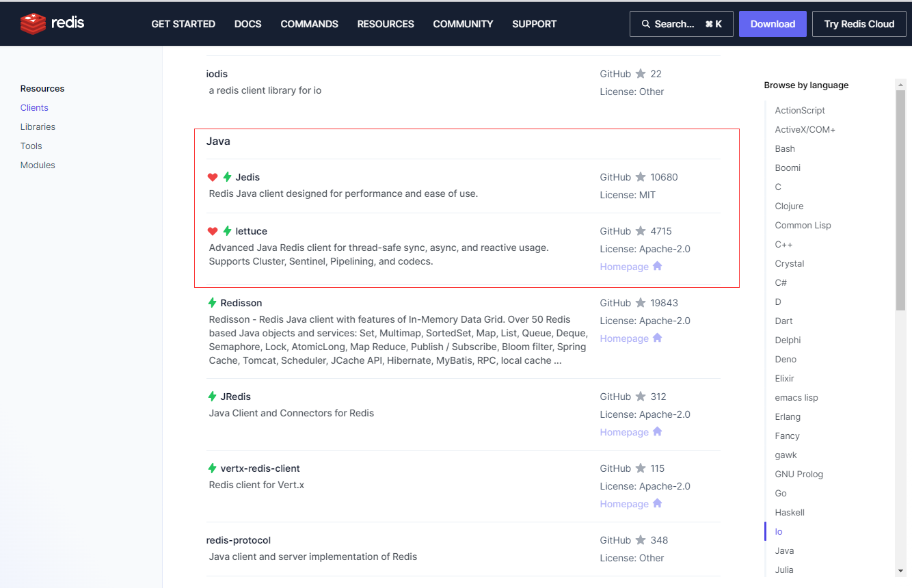Select Bash in language list
This screenshot has height=588, width=912.
[785, 148]
